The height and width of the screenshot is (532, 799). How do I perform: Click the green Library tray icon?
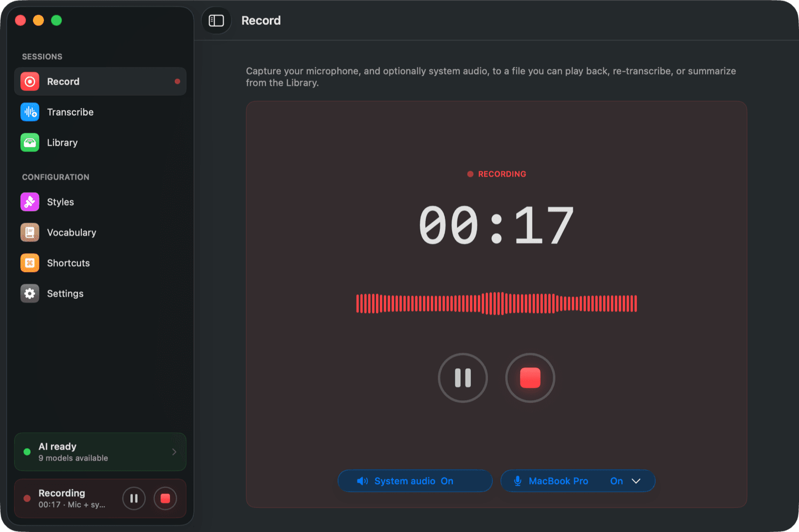[30, 142]
